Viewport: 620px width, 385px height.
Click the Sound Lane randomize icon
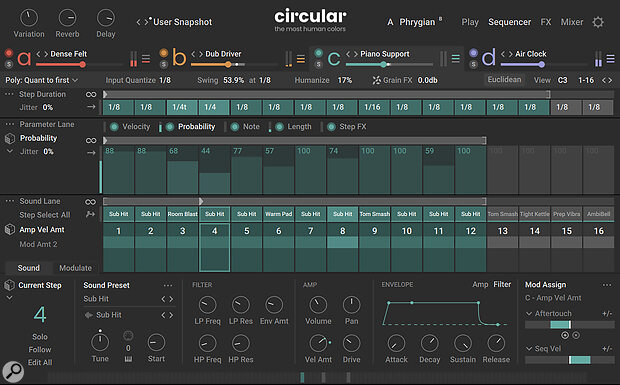[x=91, y=215]
